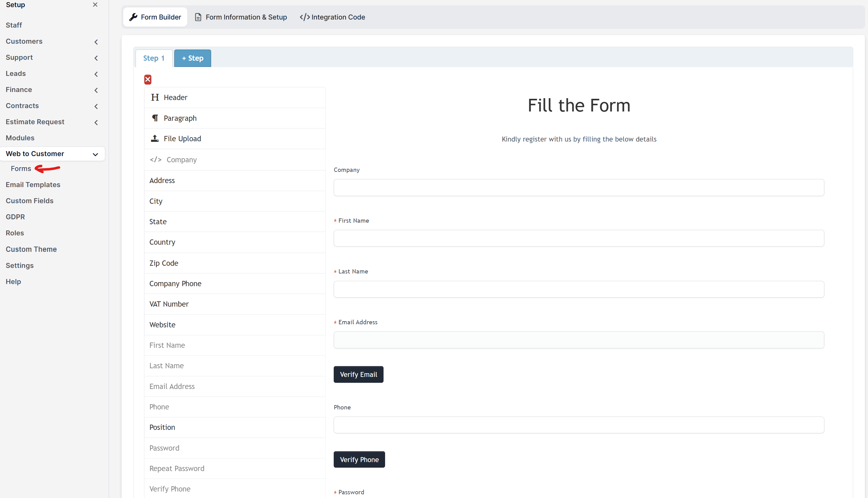This screenshot has height=498, width=868.
Task: Expand the Finance section
Action: coord(96,90)
